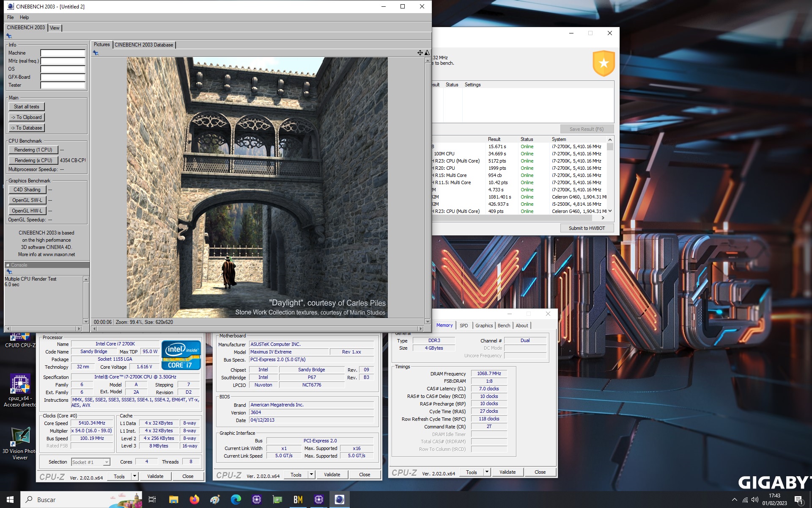
Task: Show hidden tray icons chevron
Action: click(734, 500)
